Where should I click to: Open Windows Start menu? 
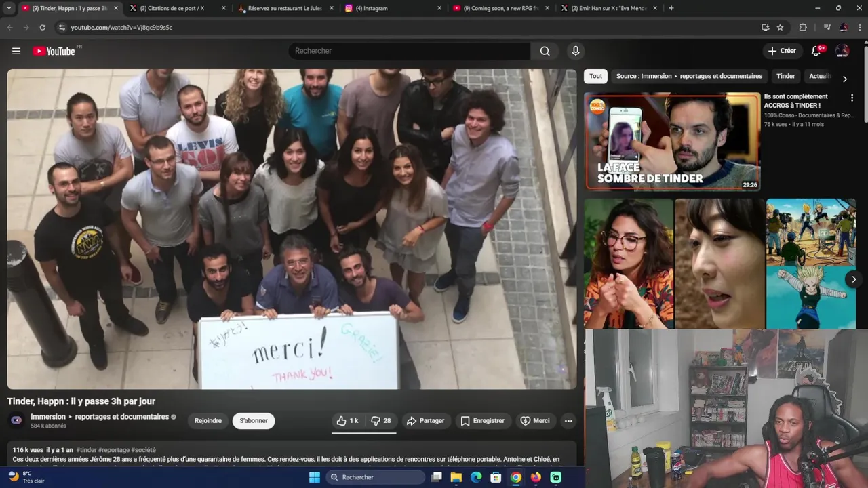coord(315,477)
